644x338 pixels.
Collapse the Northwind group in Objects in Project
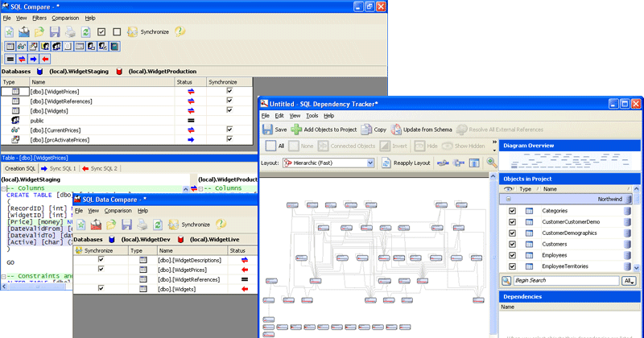point(509,199)
